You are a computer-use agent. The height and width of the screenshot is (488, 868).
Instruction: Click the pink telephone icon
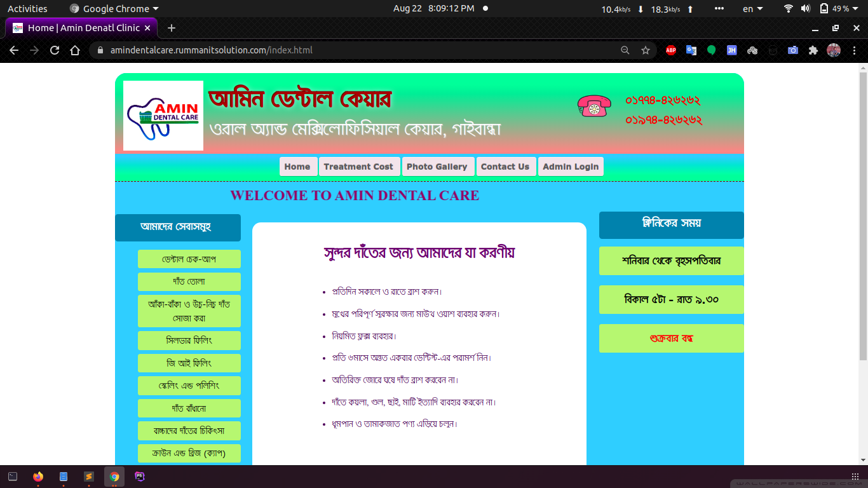coord(594,105)
